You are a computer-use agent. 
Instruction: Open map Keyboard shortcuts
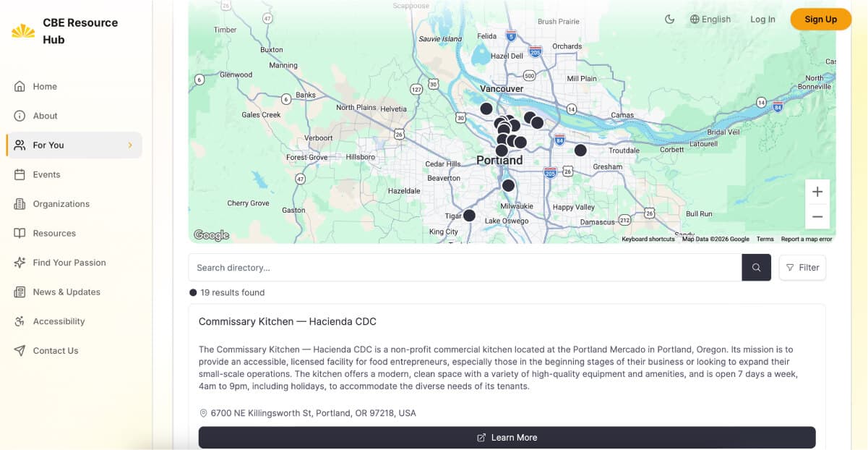point(648,239)
